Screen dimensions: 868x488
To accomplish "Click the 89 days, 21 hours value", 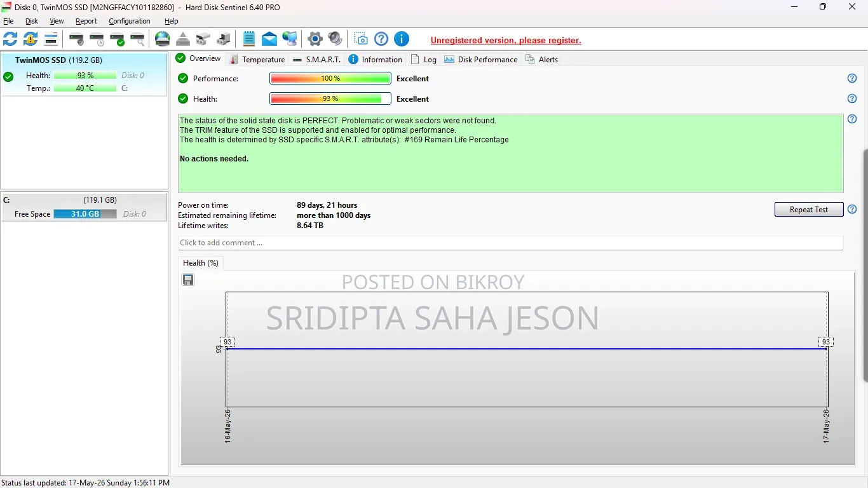I will [x=327, y=205].
